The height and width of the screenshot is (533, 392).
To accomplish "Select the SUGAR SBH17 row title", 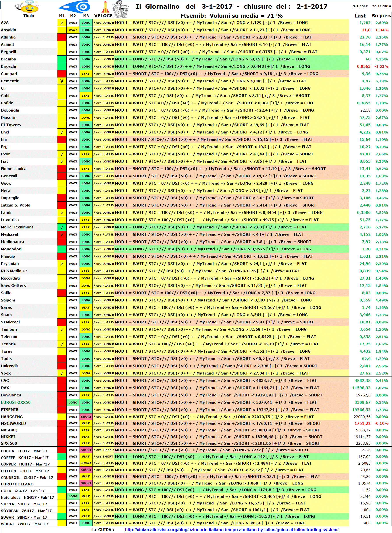I will pyautogui.click(x=24, y=517).
